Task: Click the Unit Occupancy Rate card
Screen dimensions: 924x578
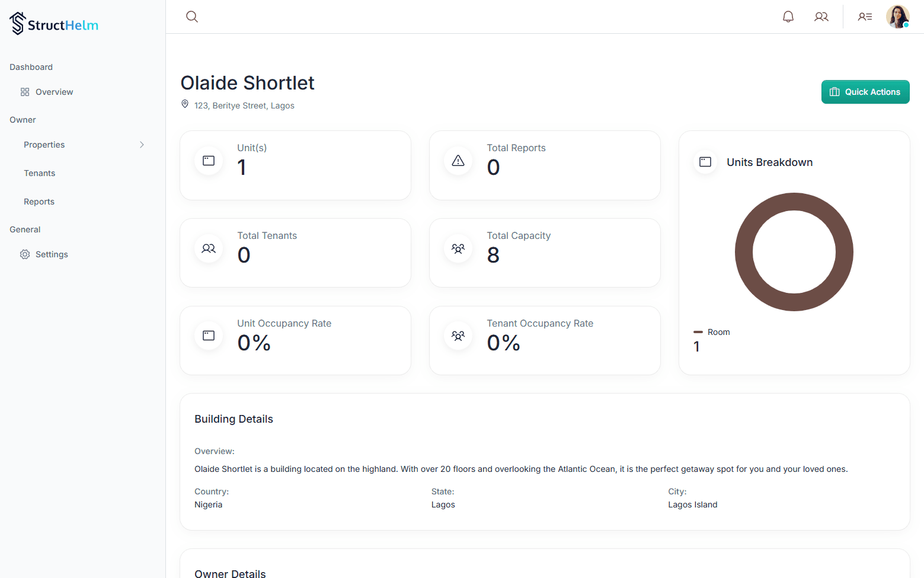Action: click(x=295, y=340)
